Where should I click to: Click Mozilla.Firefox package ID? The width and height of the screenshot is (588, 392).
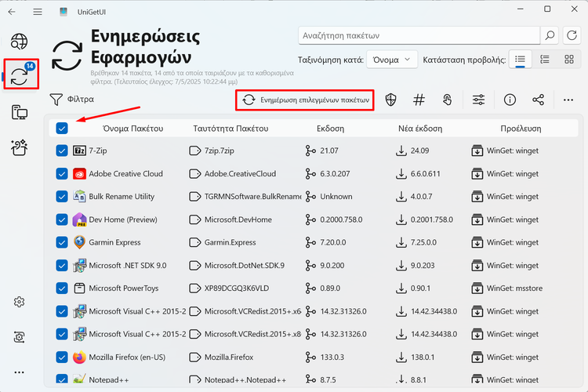[229, 358]
